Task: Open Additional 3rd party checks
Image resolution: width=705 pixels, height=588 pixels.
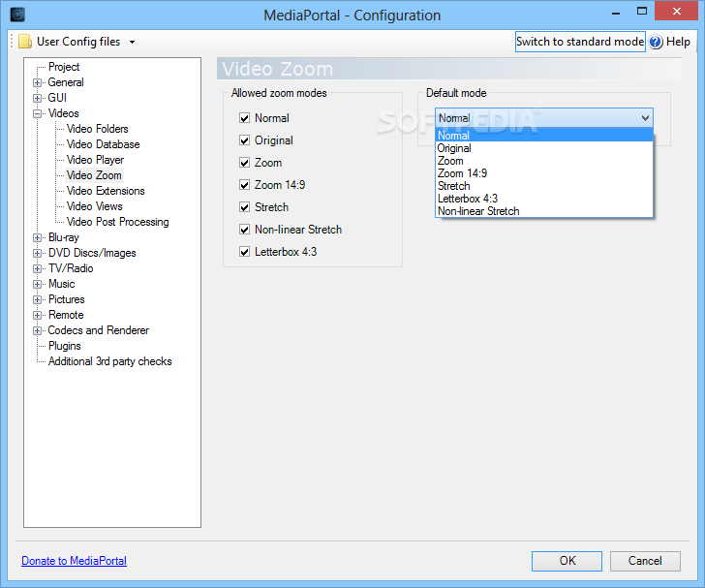Action: coord(110,361)
